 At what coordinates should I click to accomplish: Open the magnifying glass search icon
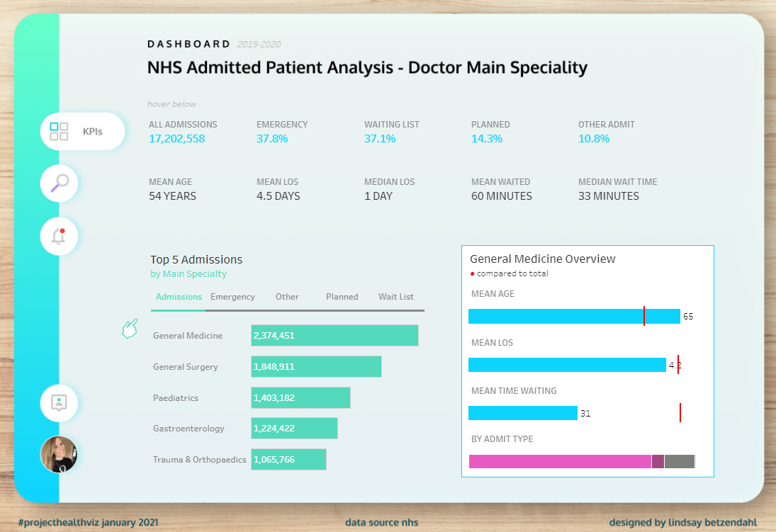59,183
